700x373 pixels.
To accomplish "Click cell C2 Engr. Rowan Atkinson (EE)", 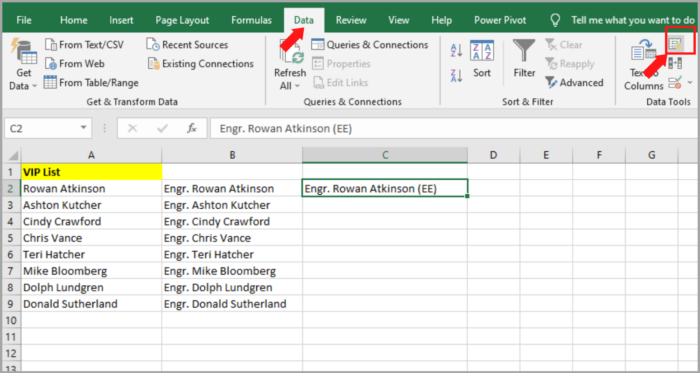I will pos(385,188).
